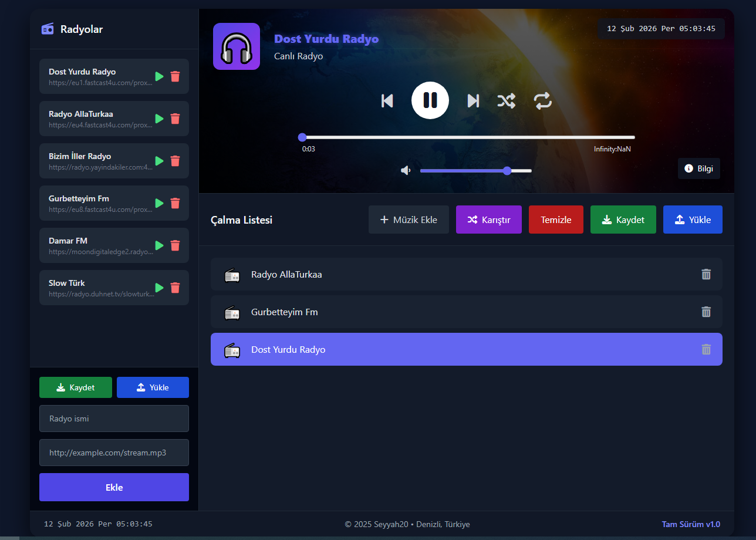Screen dimensions: 756x540
Task: Play Radyo AllaTurkaa from the sidebar
Action: coord(159,119)
